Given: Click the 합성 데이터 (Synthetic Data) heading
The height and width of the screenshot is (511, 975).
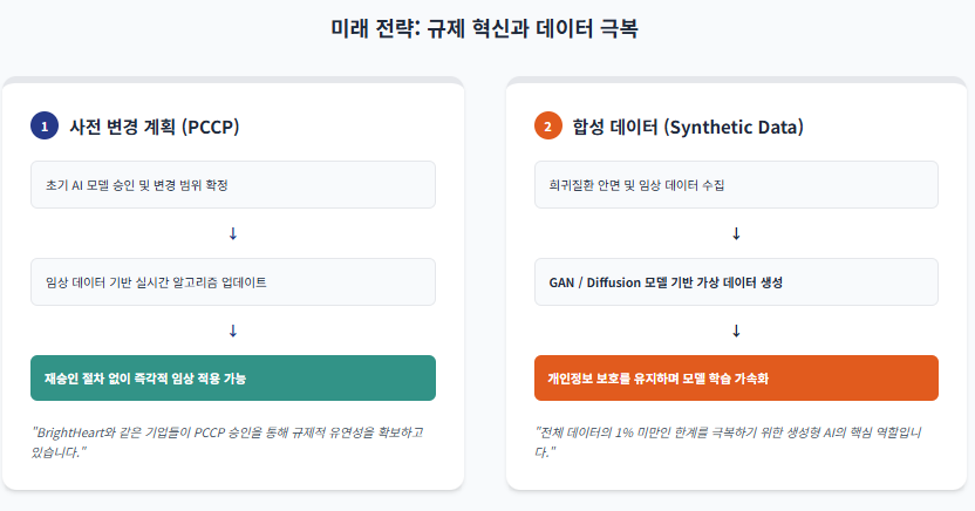Looking at the screenshot, I should [688, 127].
